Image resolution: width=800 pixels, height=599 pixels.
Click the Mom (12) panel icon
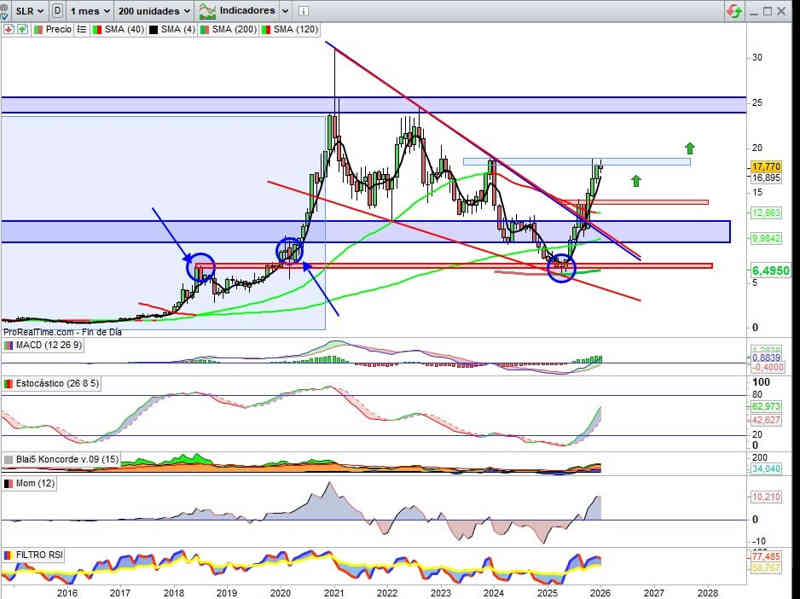[9, 484]
